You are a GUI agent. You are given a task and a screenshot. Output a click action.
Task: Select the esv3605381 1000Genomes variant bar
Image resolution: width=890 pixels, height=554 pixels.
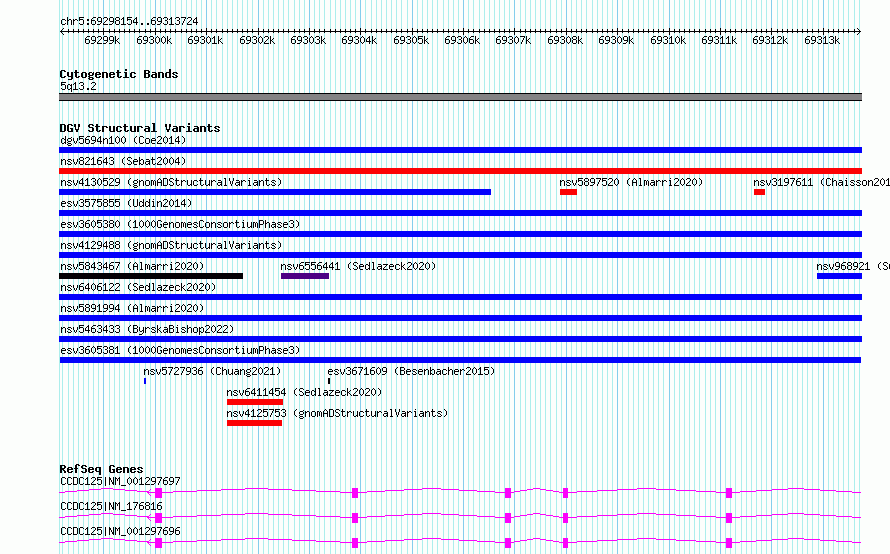[460, 360]
